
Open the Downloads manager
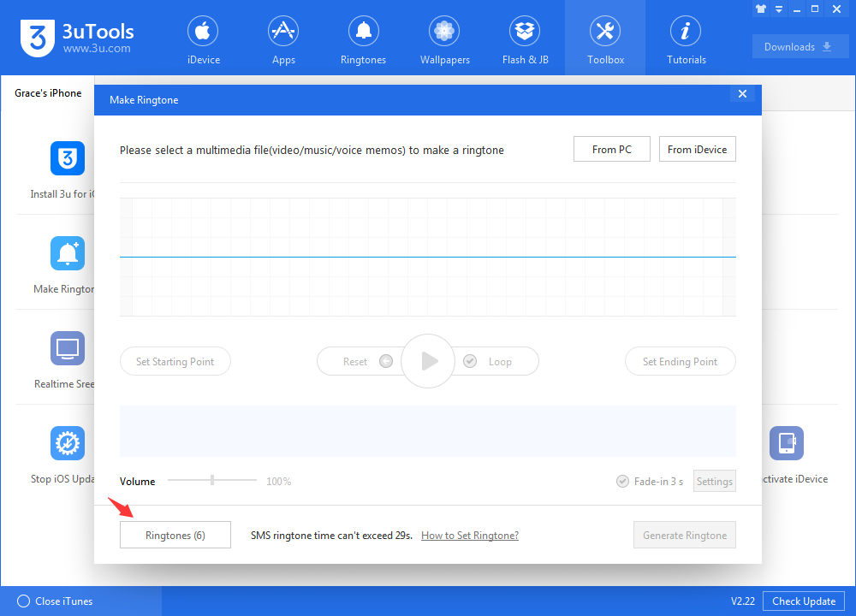coord(800,46)
